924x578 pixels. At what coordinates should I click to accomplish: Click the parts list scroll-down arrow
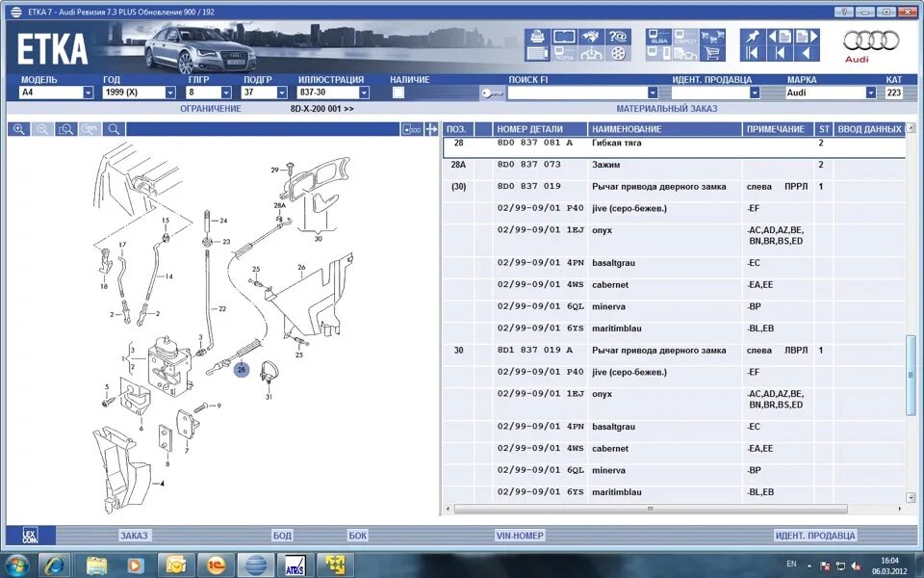[911, 497]
